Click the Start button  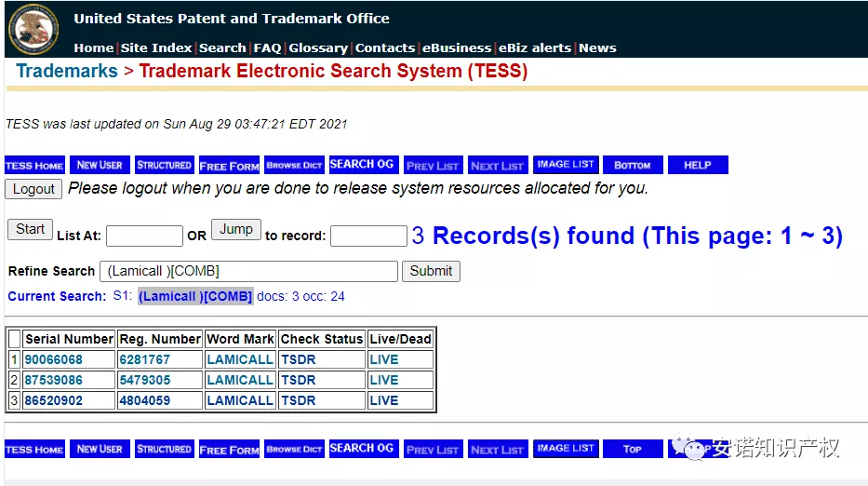click(x=30, y=229)
